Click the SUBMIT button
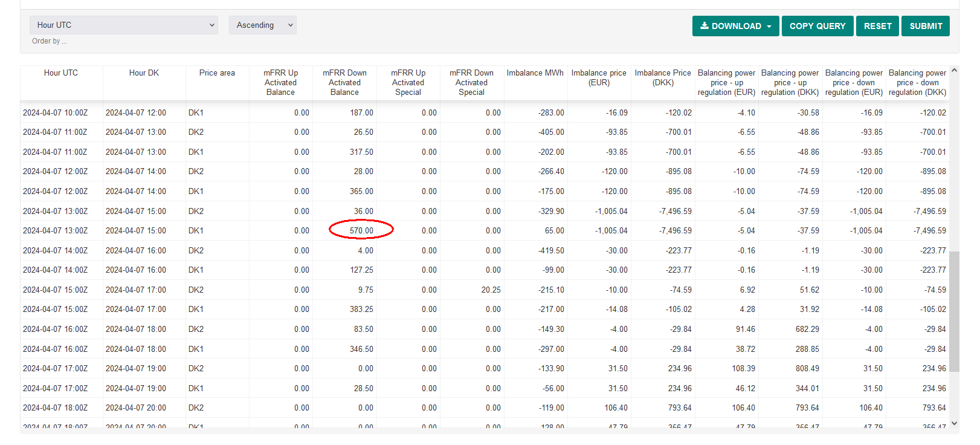 coord(926,26)
